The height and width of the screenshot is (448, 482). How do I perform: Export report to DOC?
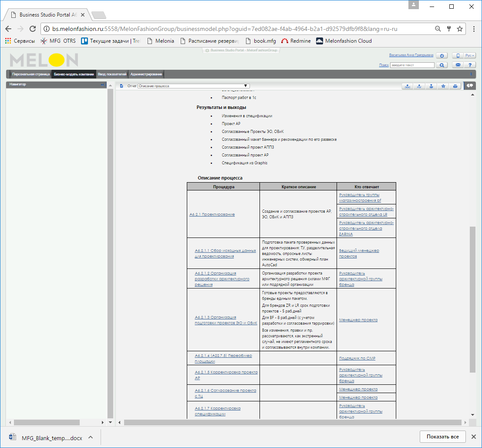pos(408,86)
